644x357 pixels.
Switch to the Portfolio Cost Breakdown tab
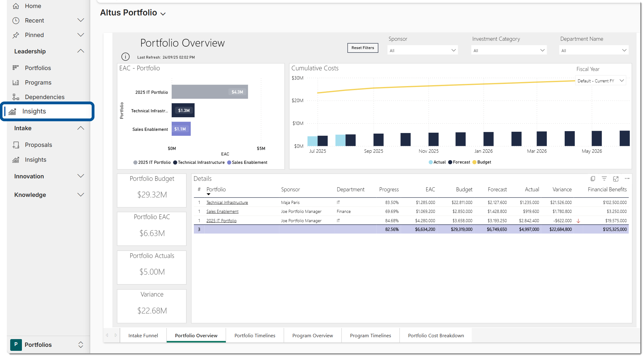click(x=436, y=335)
